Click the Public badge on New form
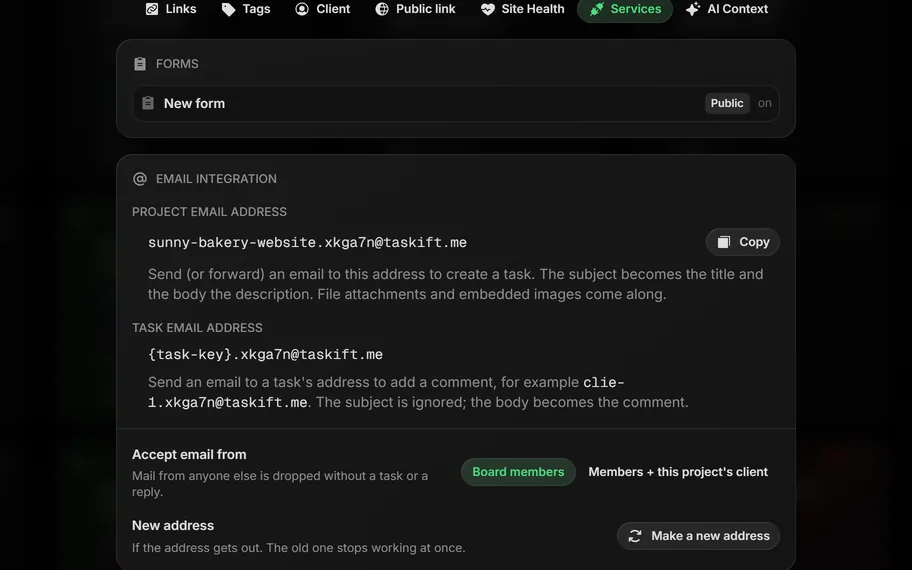Viewport: 912px width, 570px height. 726,103
